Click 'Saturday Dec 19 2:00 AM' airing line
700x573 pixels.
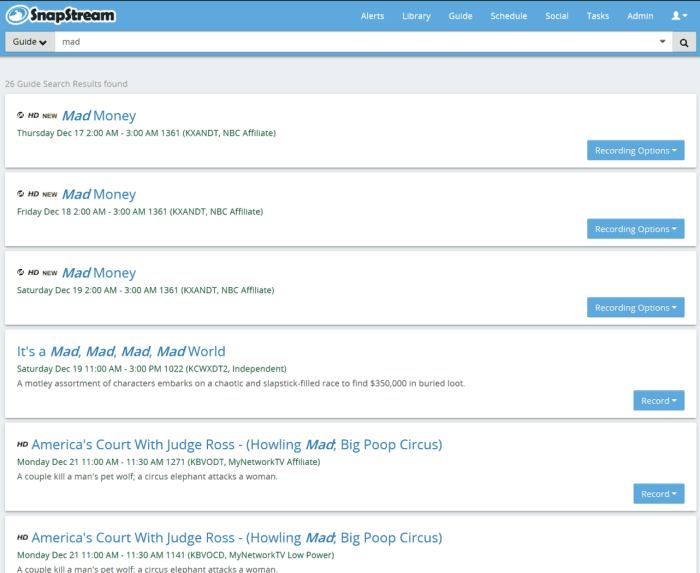tap(146, 290)
